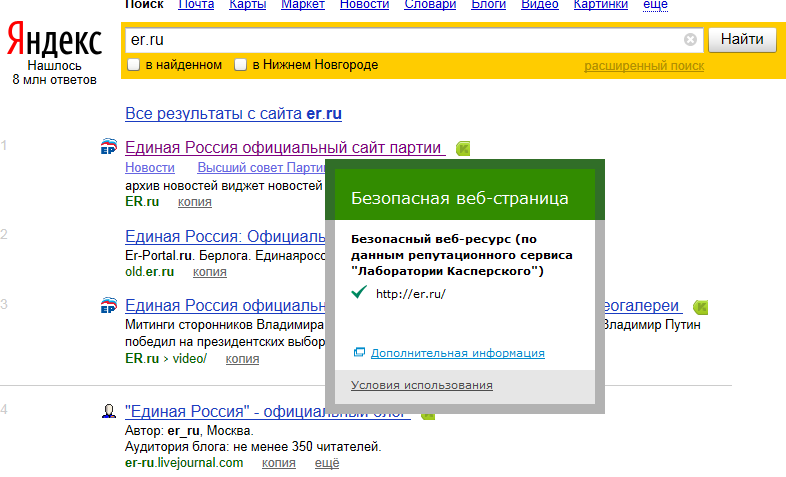Viewport: 786px width, 477px height.
Task: Click the trailing 'еогалереи' link of the third result
Action: [644, 305]
